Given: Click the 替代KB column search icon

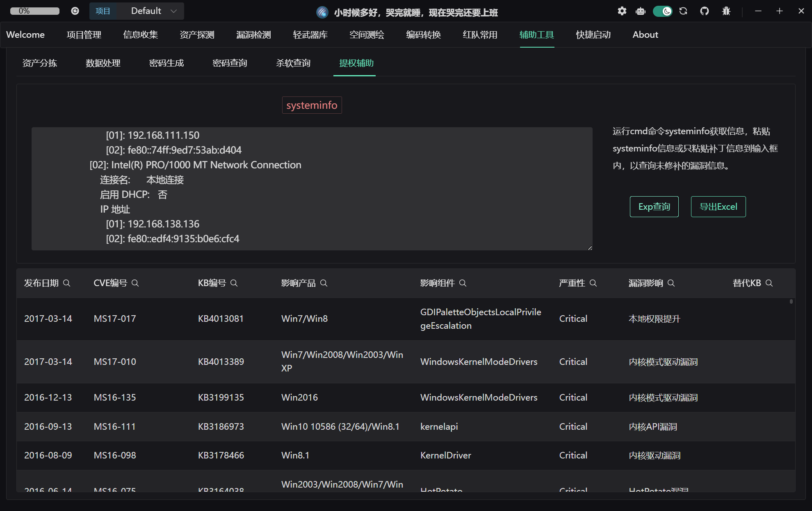Looking at the screenshot, I should pos(769,283).
